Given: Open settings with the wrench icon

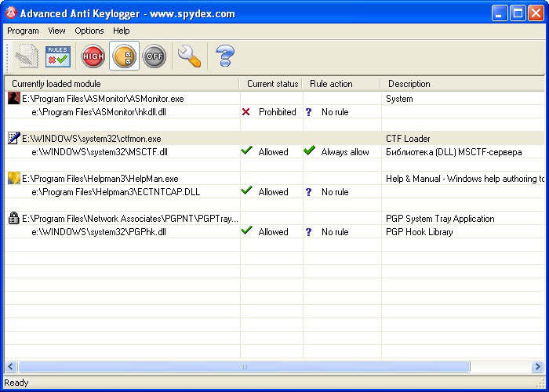Looking at the screenshot, I should pyautogui.click(x=189, y=56).
